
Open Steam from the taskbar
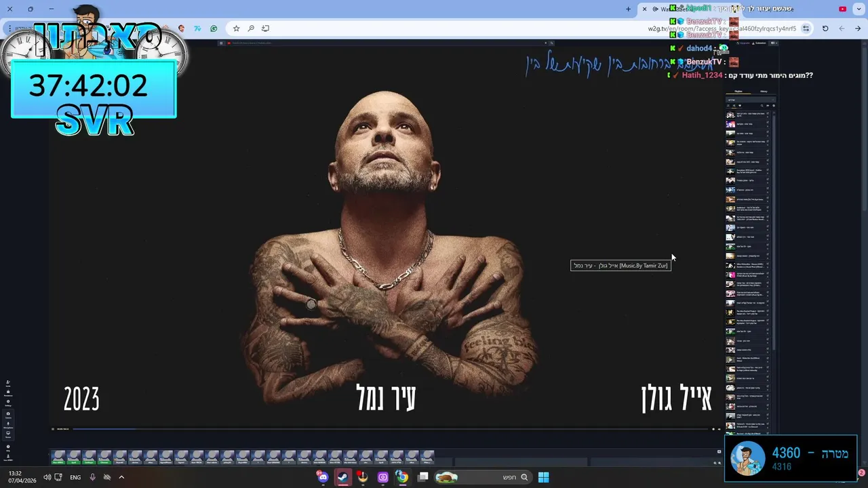coord(342,477)
